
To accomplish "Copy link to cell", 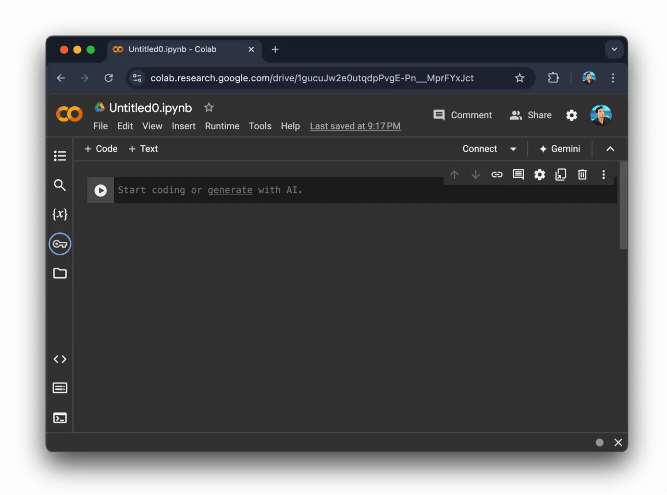I will click(x=497, y=175).
